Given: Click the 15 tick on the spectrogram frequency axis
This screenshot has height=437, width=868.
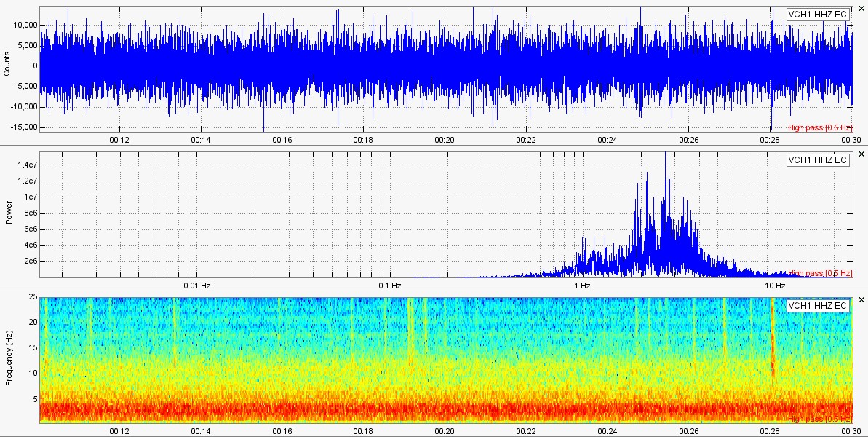Looking at the screenshot, I should coord(33,348).
